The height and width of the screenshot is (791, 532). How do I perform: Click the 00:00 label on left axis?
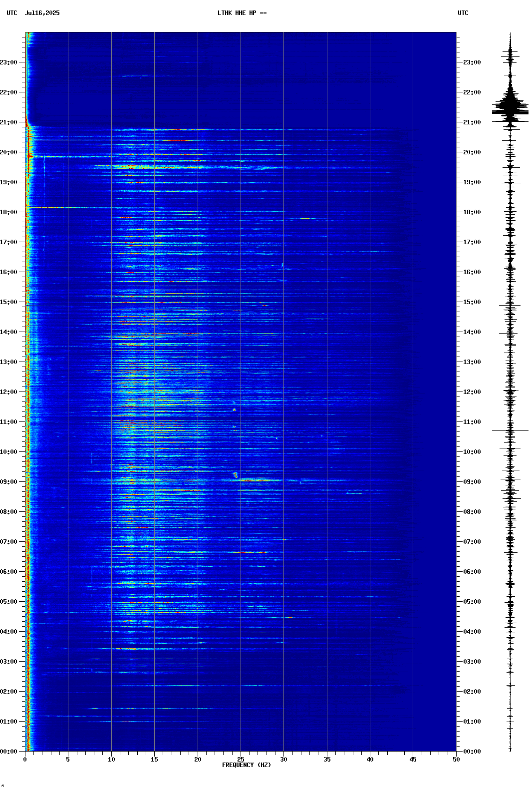tap(8, 752)
